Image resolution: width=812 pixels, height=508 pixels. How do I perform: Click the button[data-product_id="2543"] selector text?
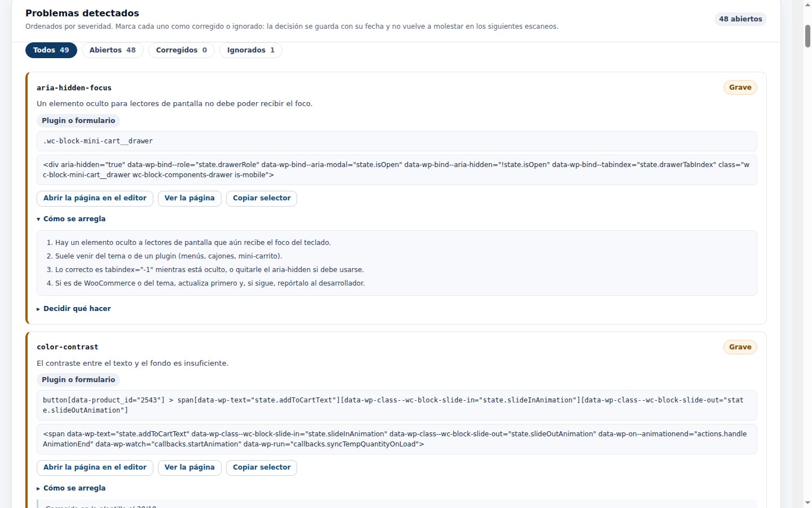pos(396,405)
